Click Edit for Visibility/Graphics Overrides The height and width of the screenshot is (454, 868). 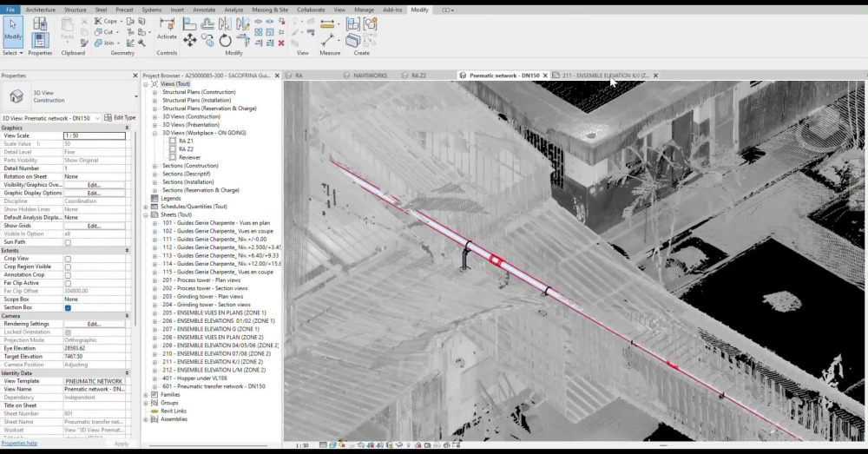[x=94, y=185]
